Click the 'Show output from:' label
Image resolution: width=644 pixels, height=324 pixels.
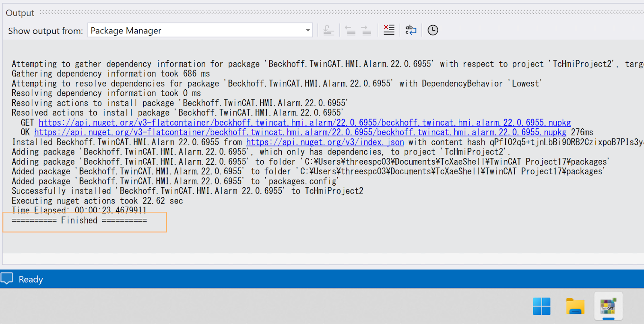click(x=45, y=31)
